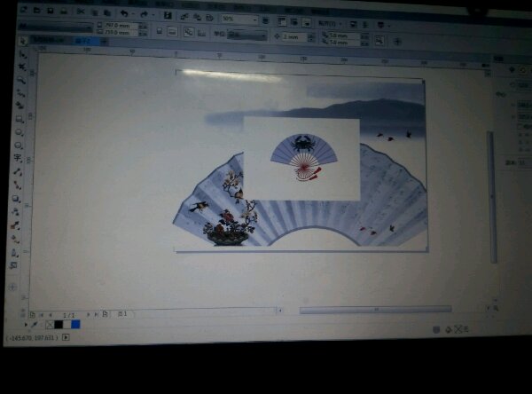Select the Polygon tool
This screenshot has height=394, width=532.
click(x=19, y=146)
